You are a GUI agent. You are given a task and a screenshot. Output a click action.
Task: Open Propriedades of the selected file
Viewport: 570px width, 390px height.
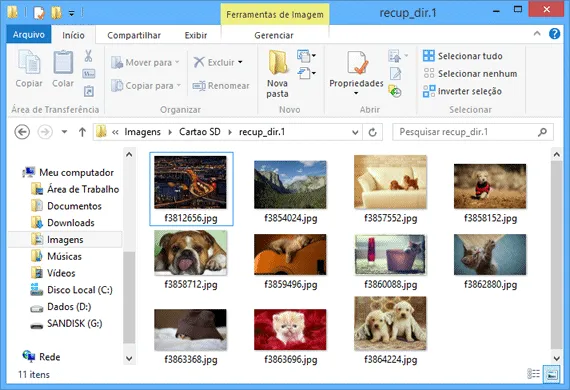click(356, 69)
